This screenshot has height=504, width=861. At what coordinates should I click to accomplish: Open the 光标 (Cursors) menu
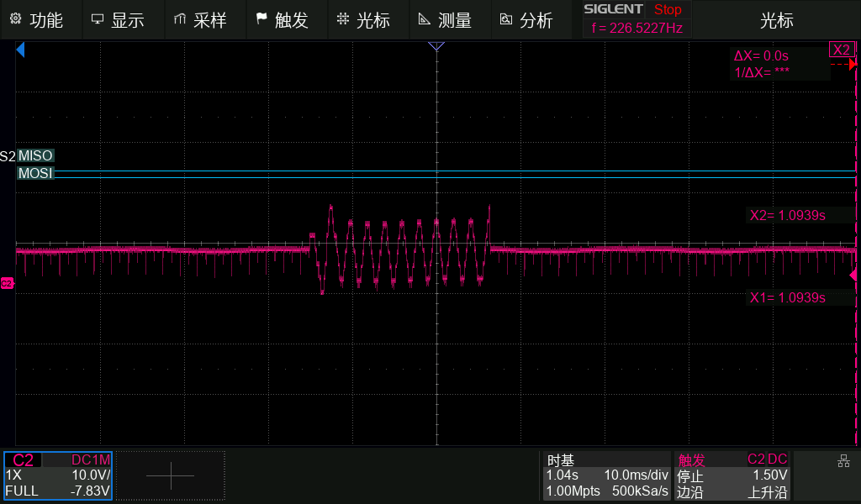pyautogui.click(x=368, y=20)
